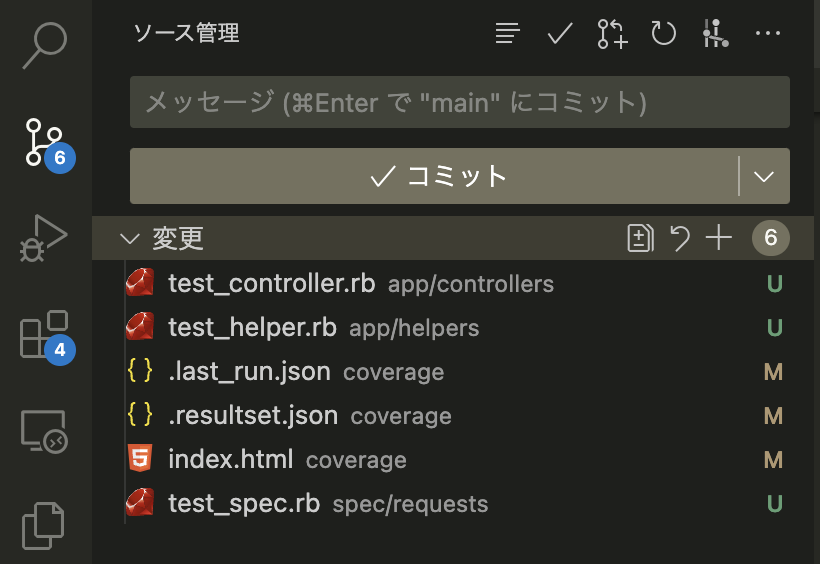This screenshot has width=820, height=564.
Task: Stage all changes with plus icon
Action: 718,238
